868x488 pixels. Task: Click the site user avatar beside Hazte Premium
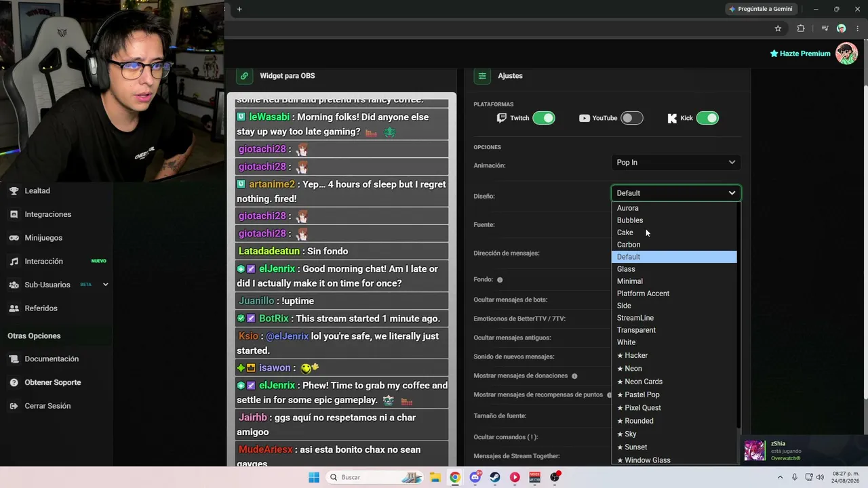pos(846,54)
